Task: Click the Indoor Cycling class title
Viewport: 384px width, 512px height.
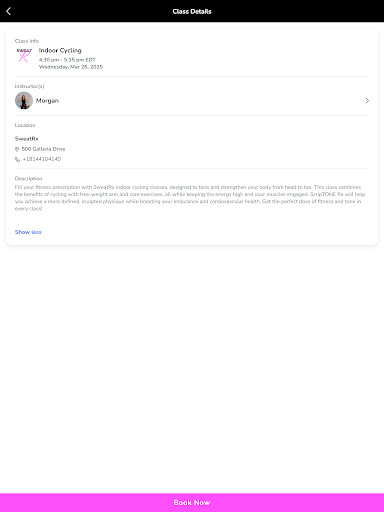Action: coord(60,51)
